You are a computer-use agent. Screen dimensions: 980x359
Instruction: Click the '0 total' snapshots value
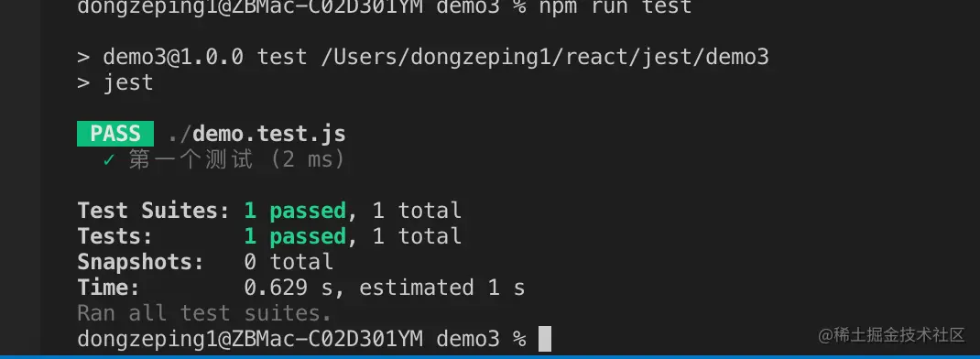point(289,262)
